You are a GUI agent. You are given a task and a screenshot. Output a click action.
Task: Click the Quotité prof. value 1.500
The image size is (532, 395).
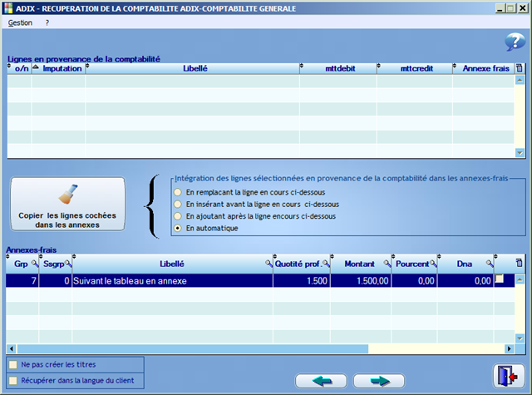click(x=302, y=280)
